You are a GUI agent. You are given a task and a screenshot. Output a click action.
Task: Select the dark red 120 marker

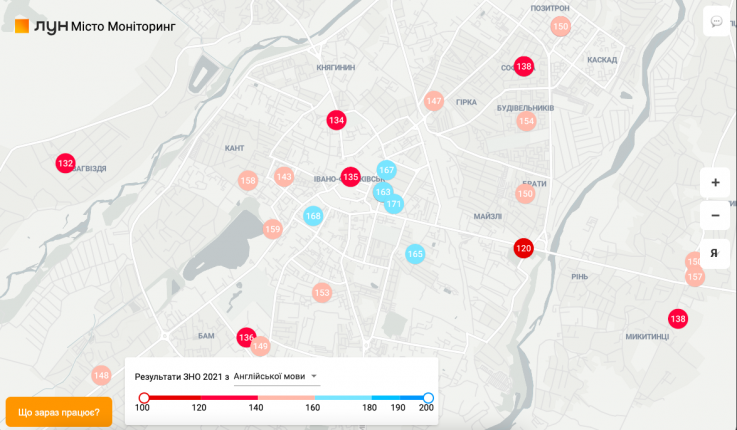point(523,248)
